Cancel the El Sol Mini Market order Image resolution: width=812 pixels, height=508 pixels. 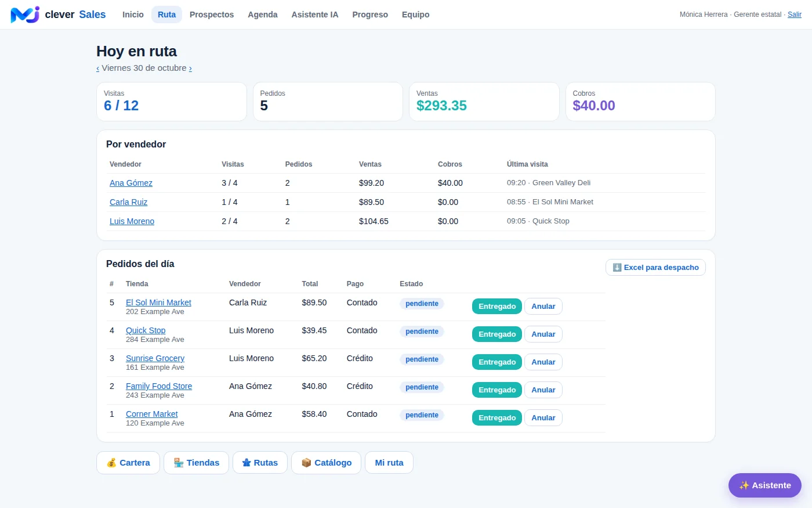[x=543, y=307]
